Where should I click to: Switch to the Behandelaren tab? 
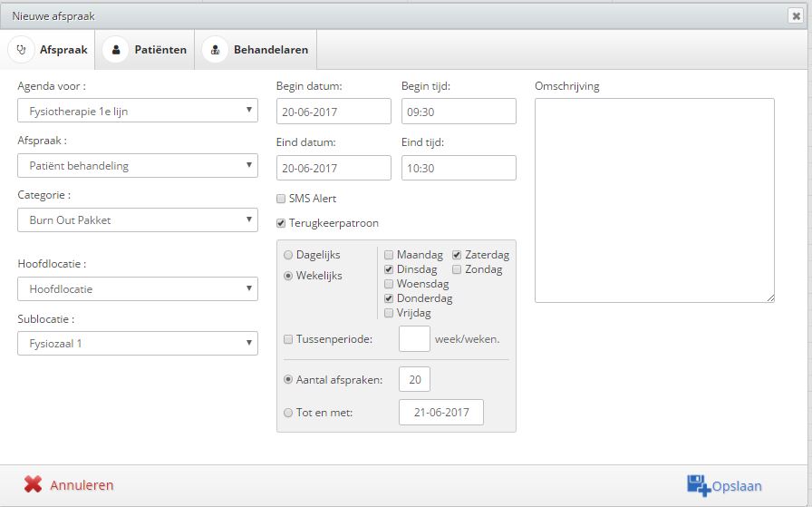(256, 50)
